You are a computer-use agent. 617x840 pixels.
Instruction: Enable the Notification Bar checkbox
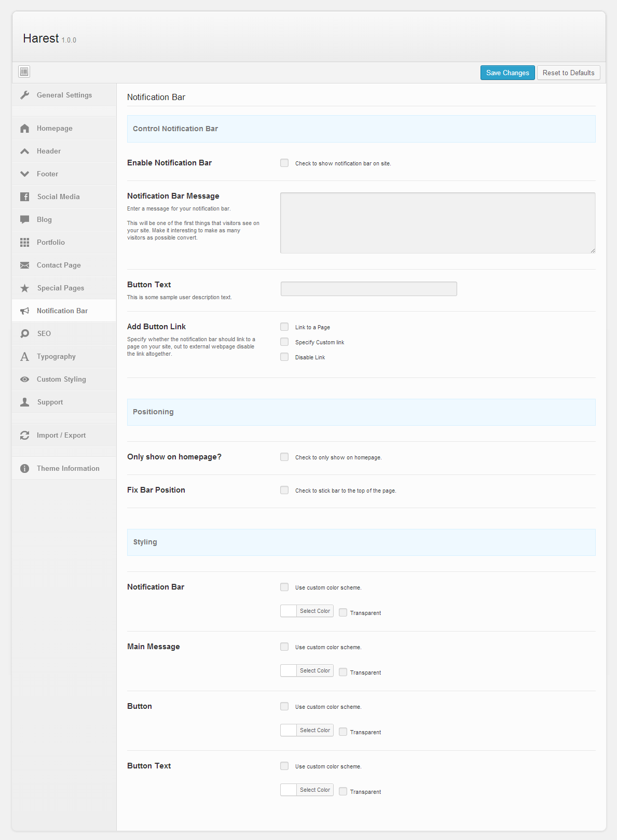tap(284, 163)
